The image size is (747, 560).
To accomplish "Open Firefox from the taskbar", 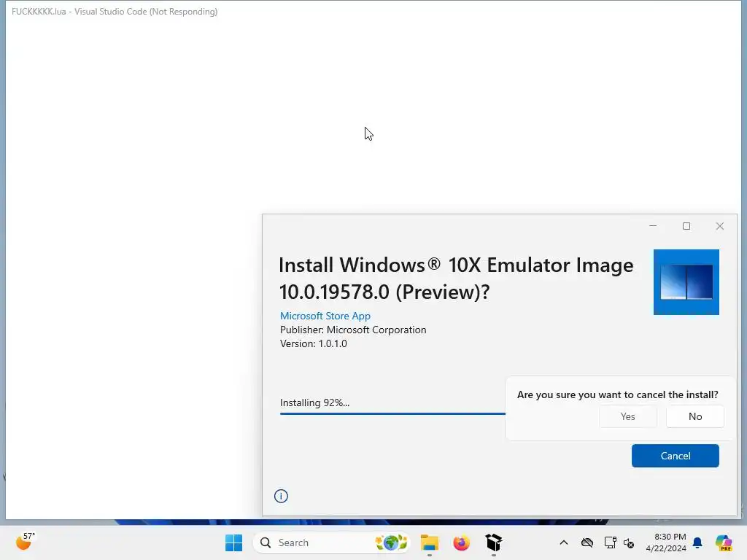I will click(x=461, y=542).
